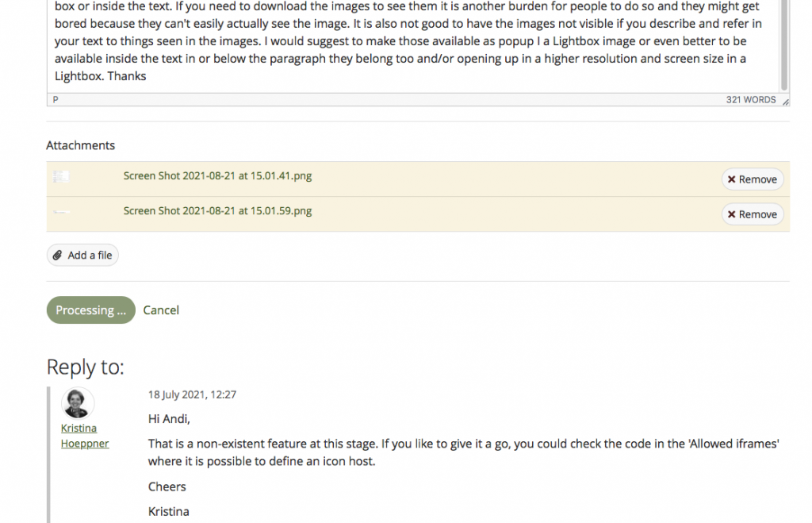
Task: Click the 321 words counter
Action: 750,100
